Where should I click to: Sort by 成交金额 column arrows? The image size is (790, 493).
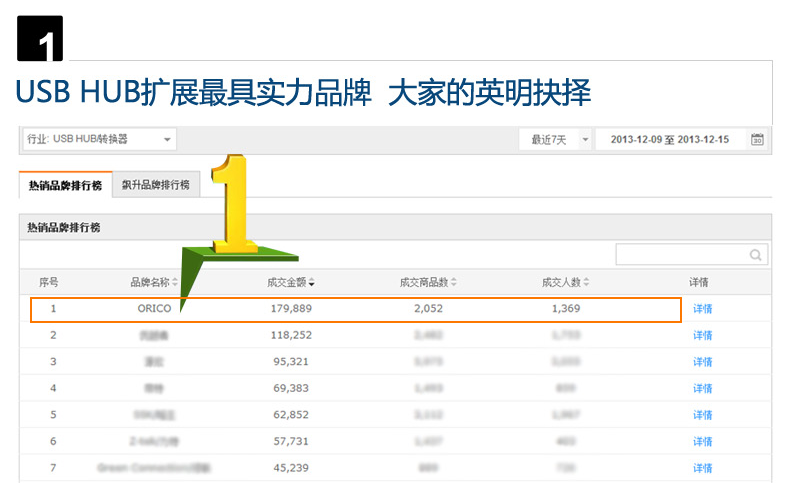(x=311, y=282)
